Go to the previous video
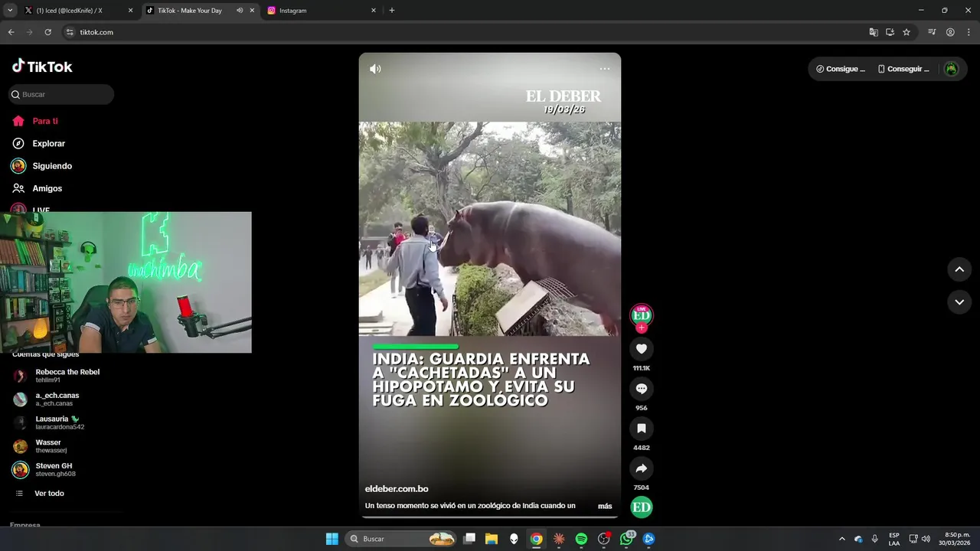Viewport: 980px width, 551px height. (x=959, y=269)
